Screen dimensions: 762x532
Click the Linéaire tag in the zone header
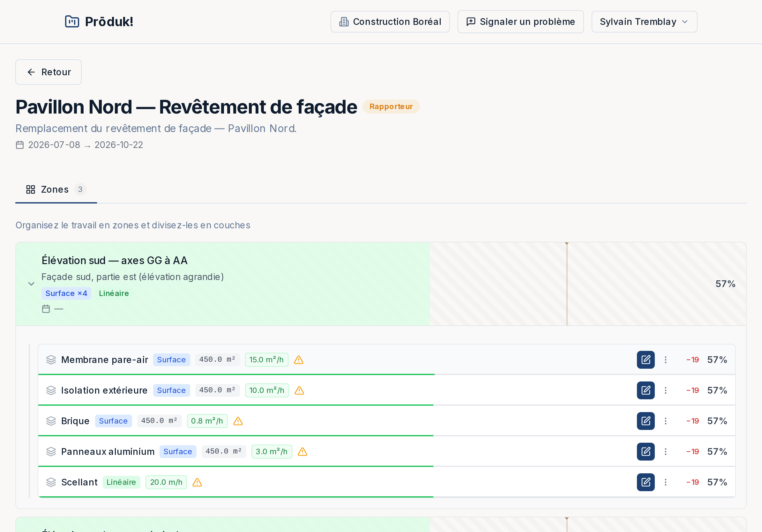[114, 293]
